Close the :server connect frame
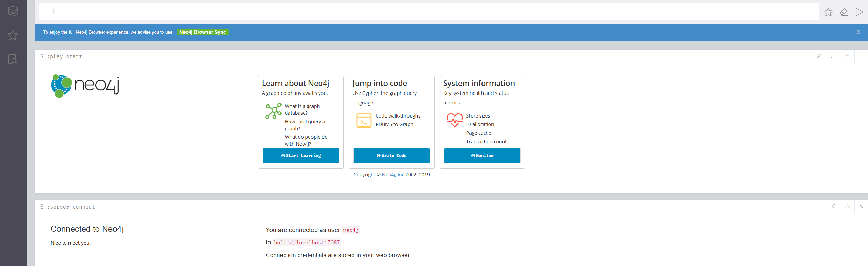The image size is (868, 266). pos(861,206)
